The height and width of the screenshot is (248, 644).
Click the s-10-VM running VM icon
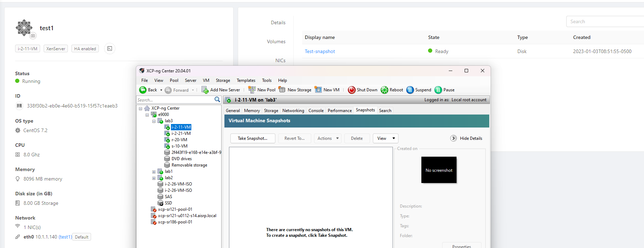167,146
